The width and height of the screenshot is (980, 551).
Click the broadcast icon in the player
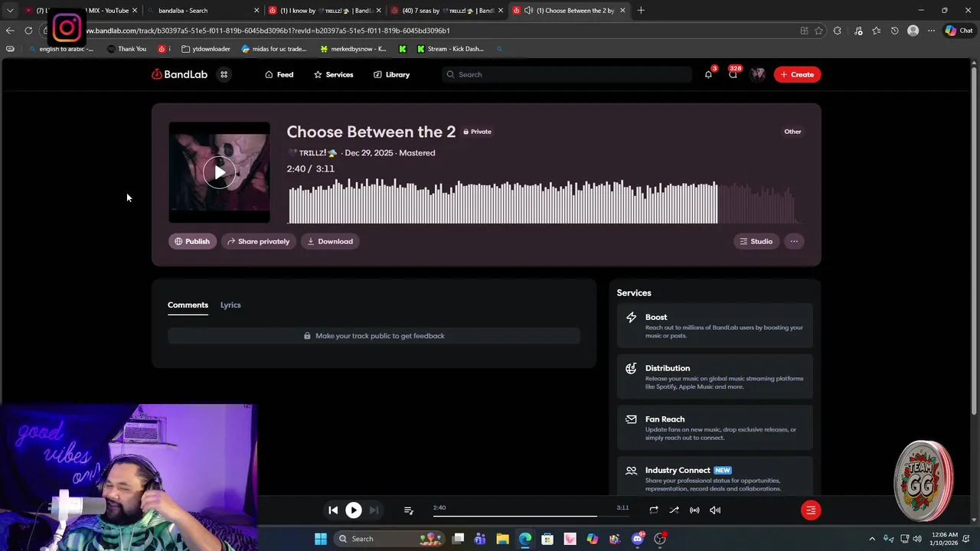click(694, 510)
